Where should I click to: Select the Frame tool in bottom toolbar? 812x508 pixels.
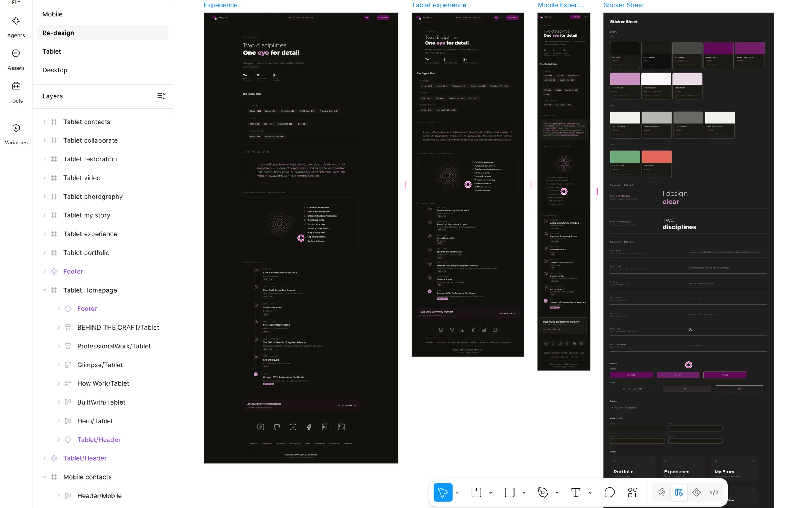476,492
